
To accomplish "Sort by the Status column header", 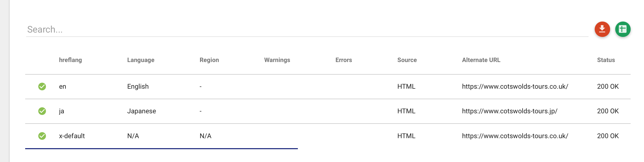I will point(606,60).
